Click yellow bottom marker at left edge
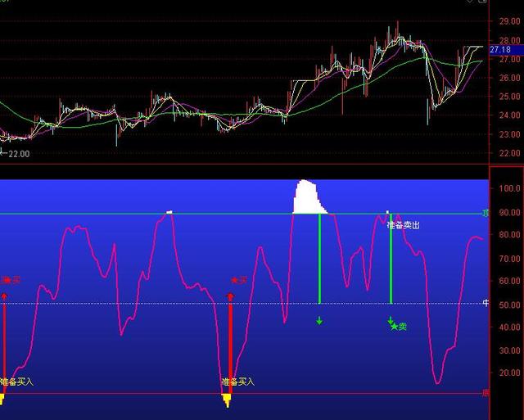This screenshot has height=420, width=524. [x=2, y=399]
